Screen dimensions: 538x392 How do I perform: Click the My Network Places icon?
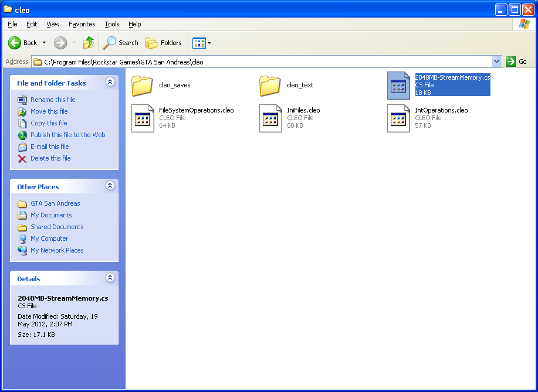tap(22, 250)
